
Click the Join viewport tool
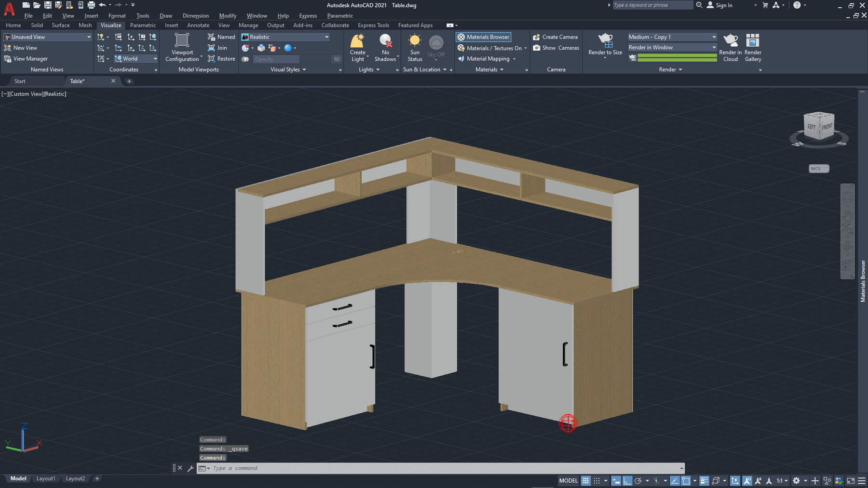click(x=219, y=48)
